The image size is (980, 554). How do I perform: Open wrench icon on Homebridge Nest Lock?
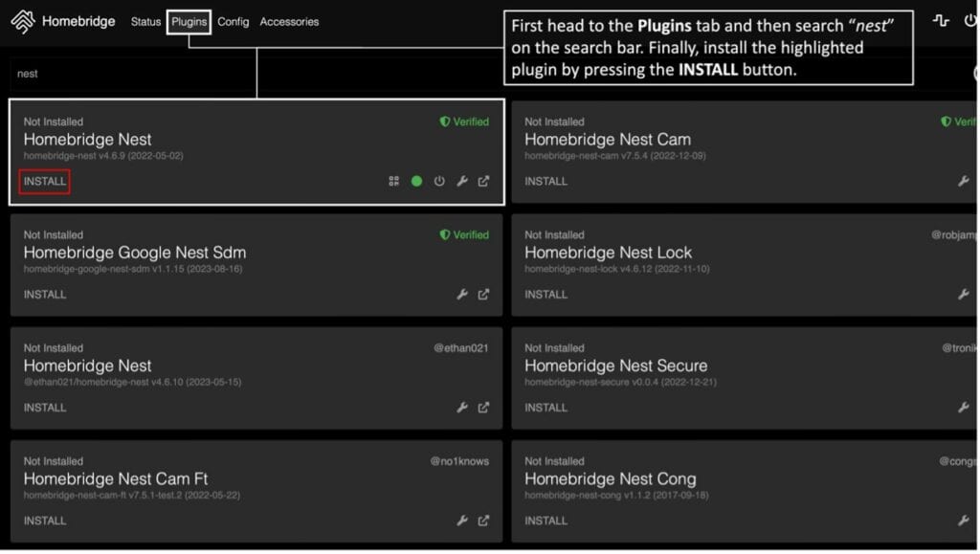pos(964,295)
